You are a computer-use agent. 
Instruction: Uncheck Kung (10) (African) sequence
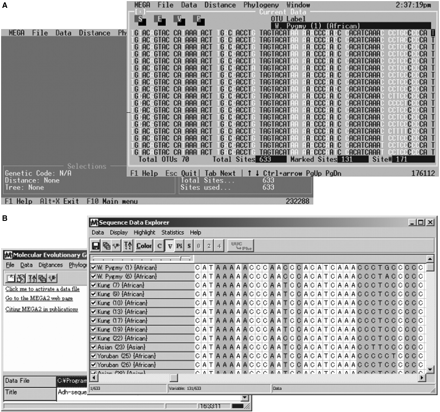[94, 303]
